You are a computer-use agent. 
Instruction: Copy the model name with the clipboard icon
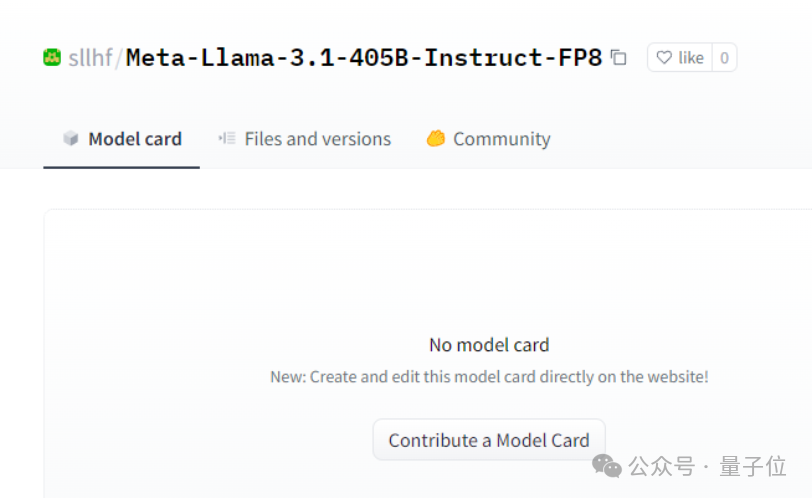click(619, 58)
